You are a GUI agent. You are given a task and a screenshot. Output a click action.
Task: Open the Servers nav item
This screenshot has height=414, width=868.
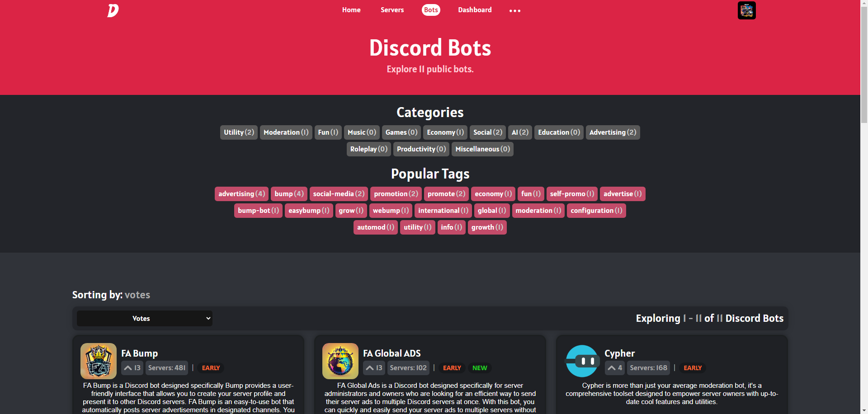(392, 10)
